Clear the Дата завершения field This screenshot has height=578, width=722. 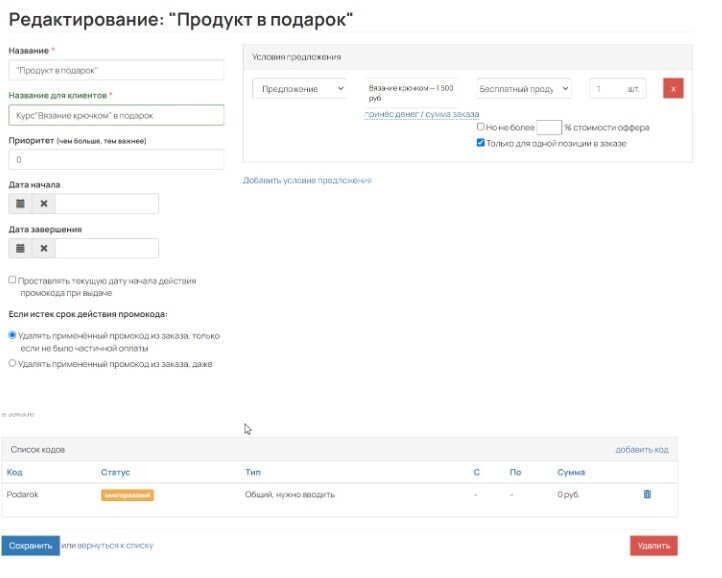pos(43,249)
